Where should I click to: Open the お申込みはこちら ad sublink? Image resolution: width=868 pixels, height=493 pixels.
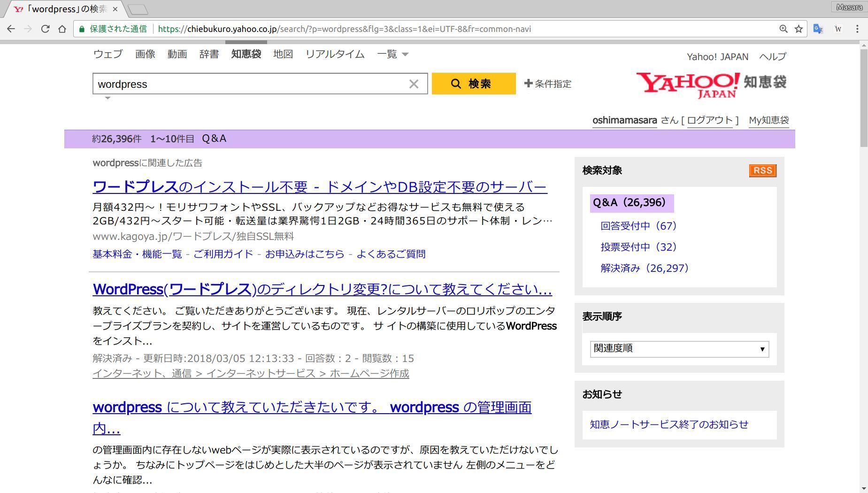[x=305, y=254]
